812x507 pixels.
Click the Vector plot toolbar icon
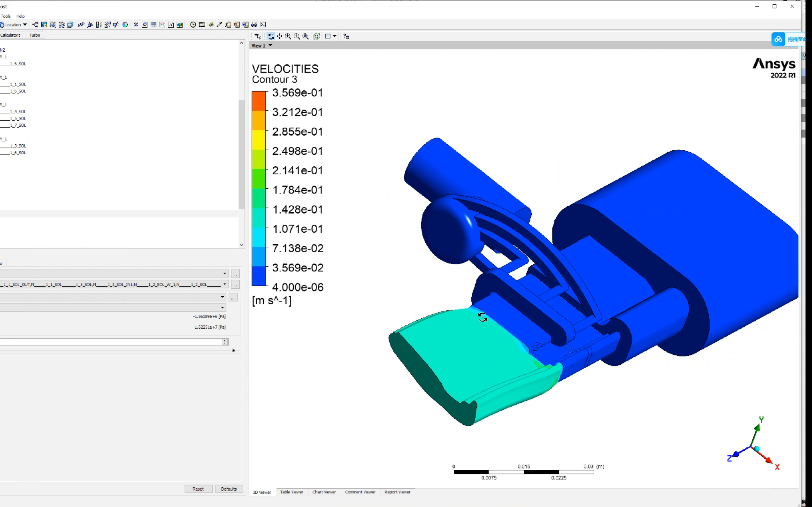(35, 24)
